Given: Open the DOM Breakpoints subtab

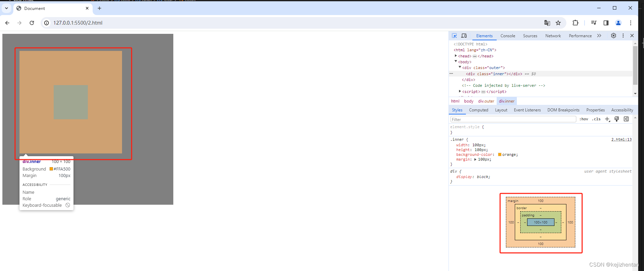Looking at the screenshot, I should tap(563, 110).
